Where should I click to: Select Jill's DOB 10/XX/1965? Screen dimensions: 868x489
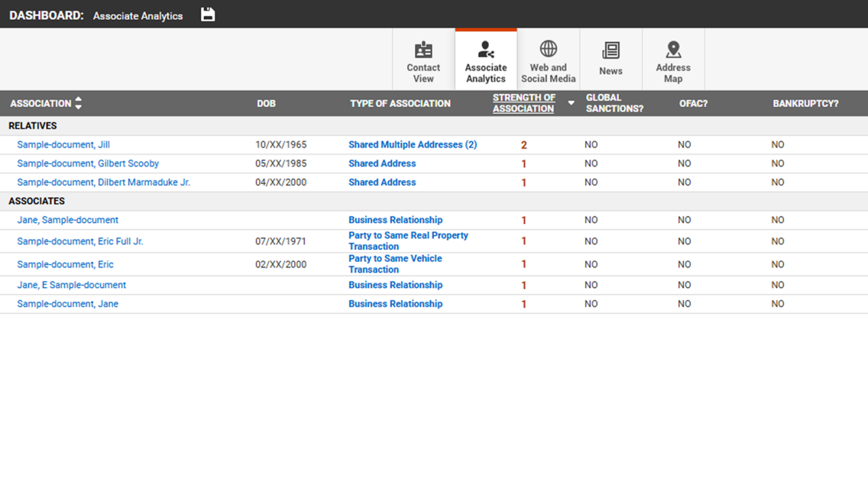(281, 144)
